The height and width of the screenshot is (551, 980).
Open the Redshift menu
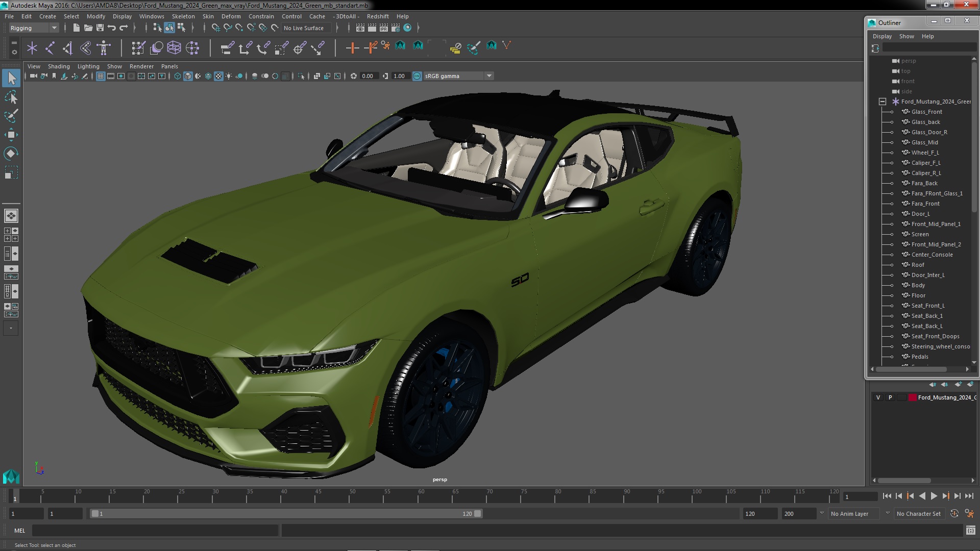[x=378, y=16]
